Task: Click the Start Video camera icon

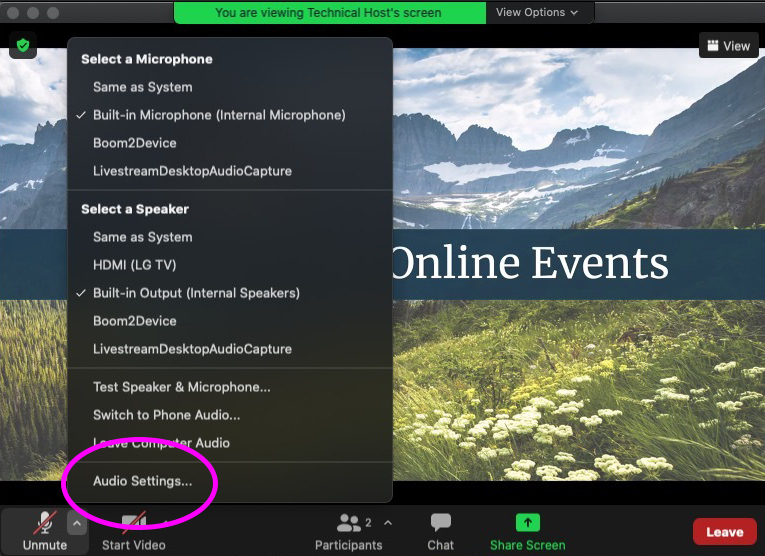Action: (x=134, y=523)
